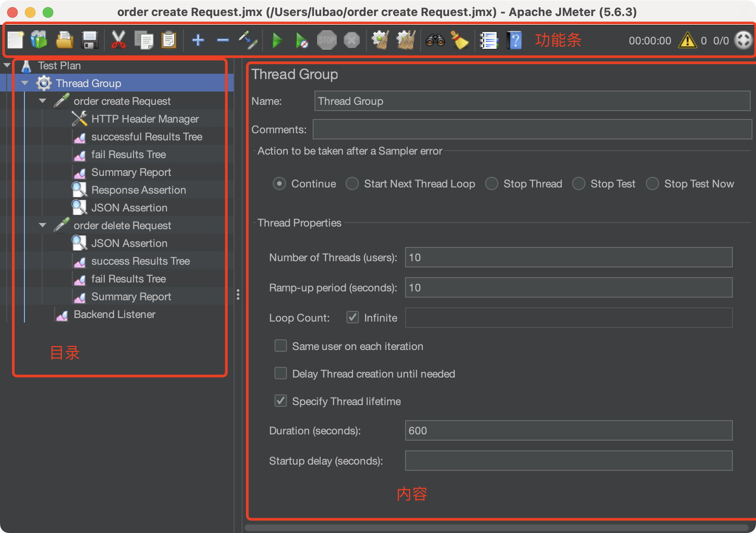Click the Cut scissors icon
The height and width of the screenshot is (533, 756).
click(x=118, y=40)
